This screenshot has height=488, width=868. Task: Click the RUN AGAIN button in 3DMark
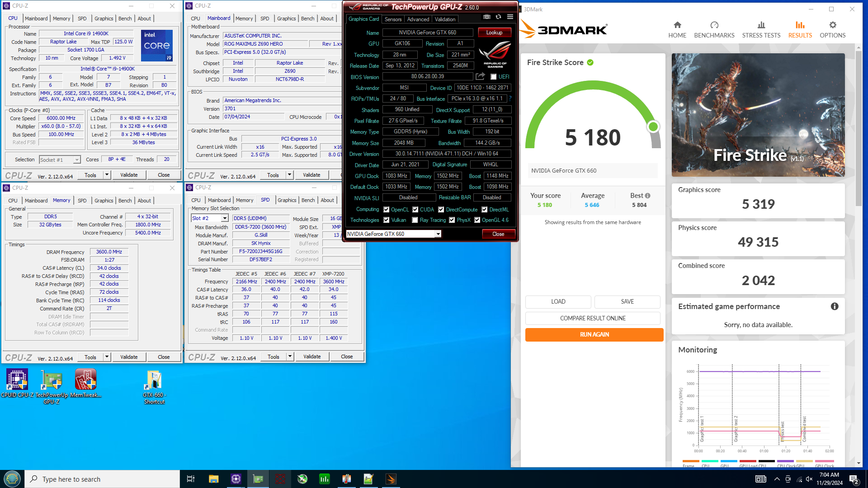click(x=594, y=334)
